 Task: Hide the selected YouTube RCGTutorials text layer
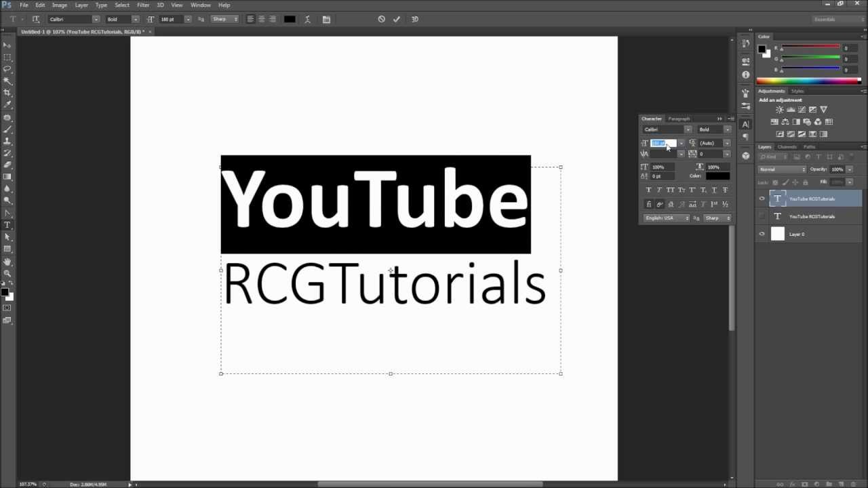tap(762, 199)
